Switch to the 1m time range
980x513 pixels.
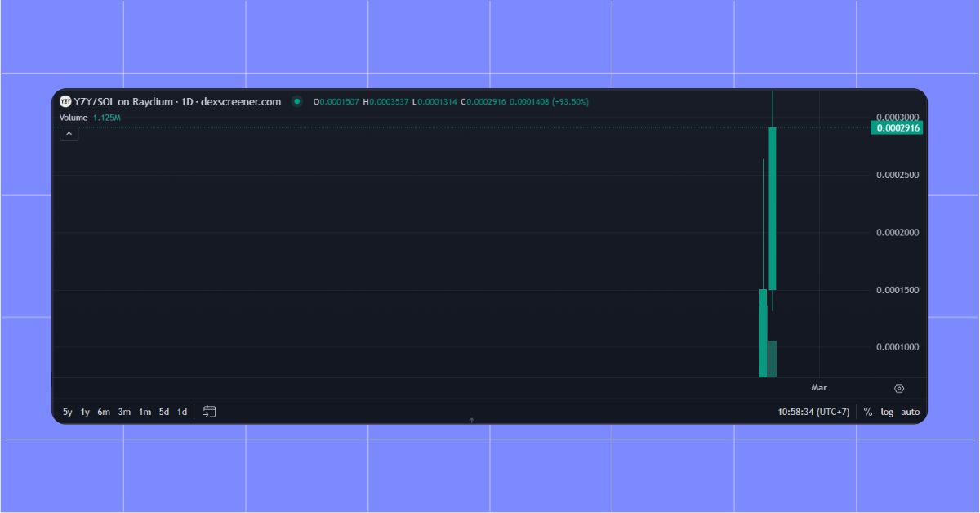(145, 412)
